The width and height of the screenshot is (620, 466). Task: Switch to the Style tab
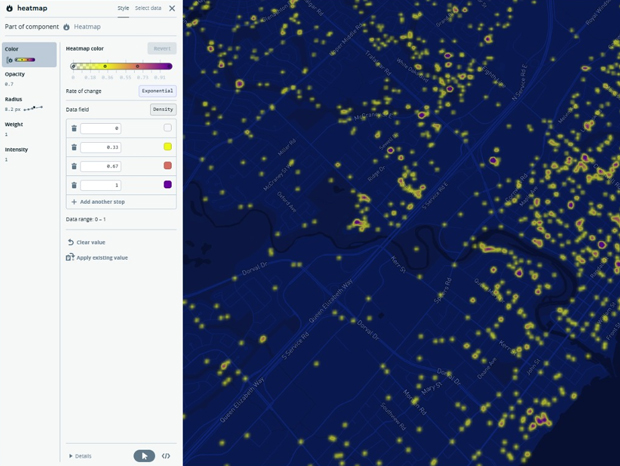pos(123,8)
